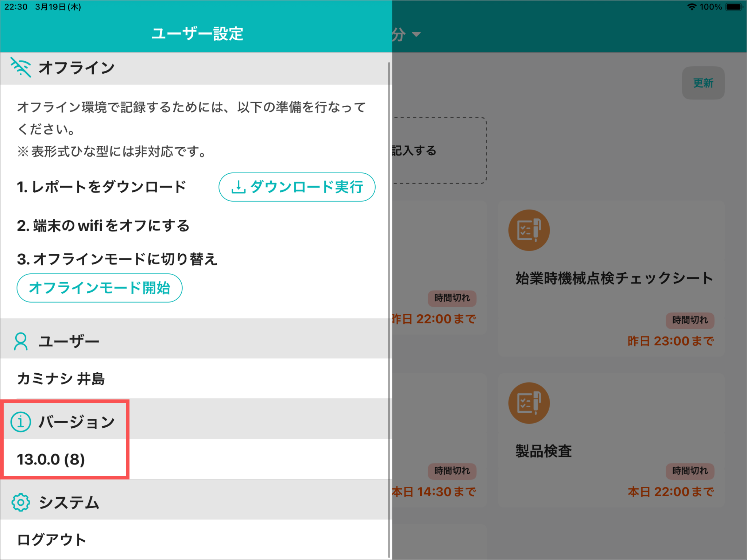747x560 pixels.
Task: Select user name カミナシ 井島
Action: pos(61,378)
